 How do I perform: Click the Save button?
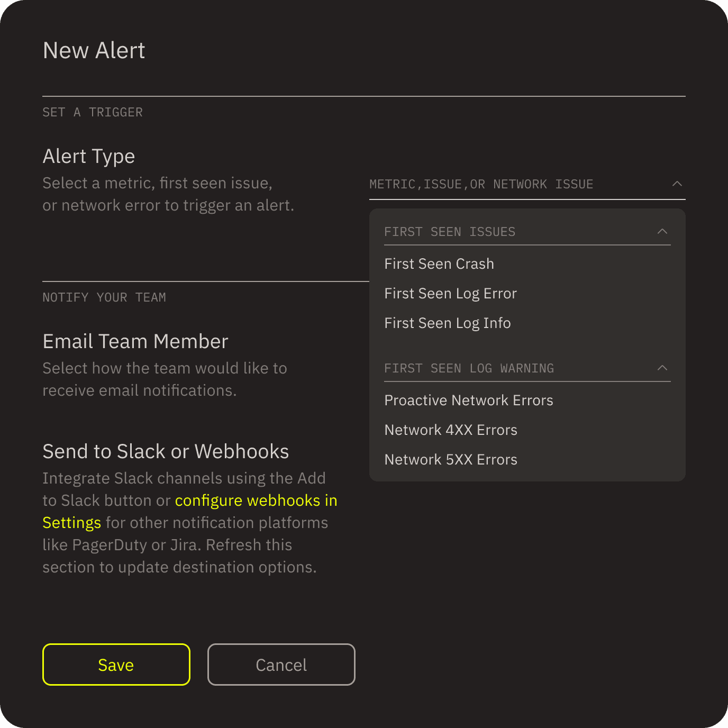click(x=116, y=665)
